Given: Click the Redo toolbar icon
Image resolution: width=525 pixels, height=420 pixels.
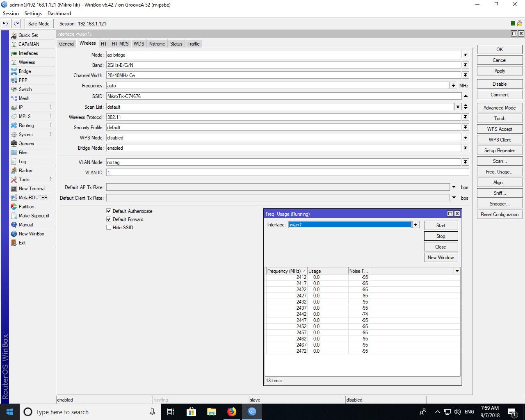Looking at the screenshot, I should click(16, 24).
